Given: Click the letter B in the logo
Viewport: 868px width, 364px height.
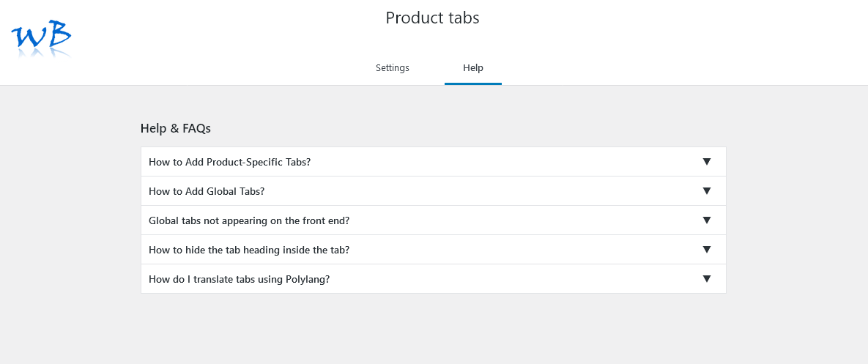Looking at the screenshot, I should tap(60, 34).
